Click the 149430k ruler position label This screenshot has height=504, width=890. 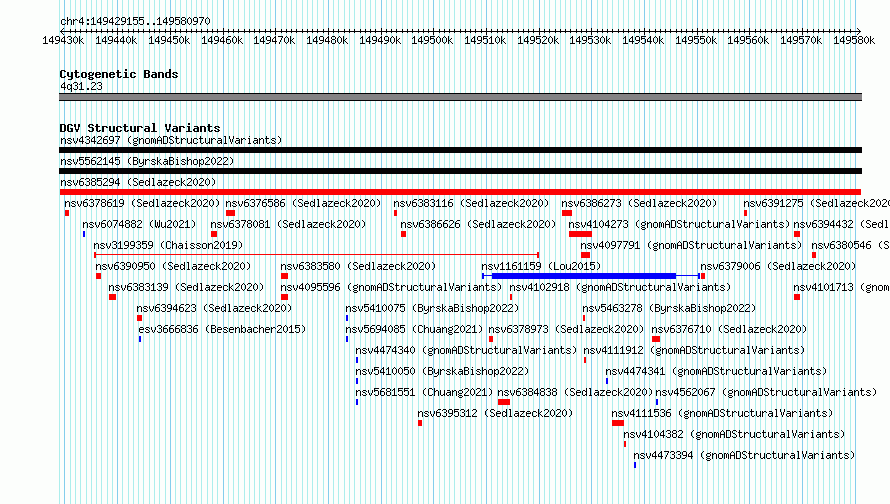point(63,40)
